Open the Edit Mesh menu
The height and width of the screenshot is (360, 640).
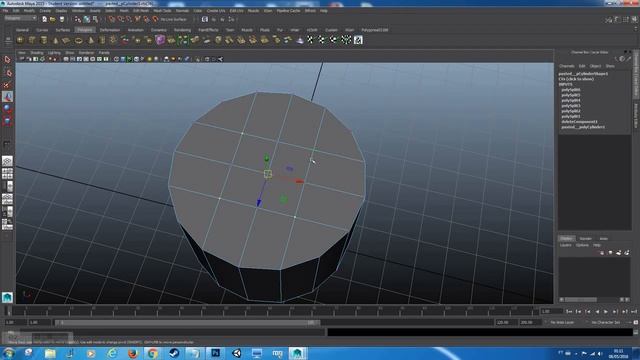[141, 11]
